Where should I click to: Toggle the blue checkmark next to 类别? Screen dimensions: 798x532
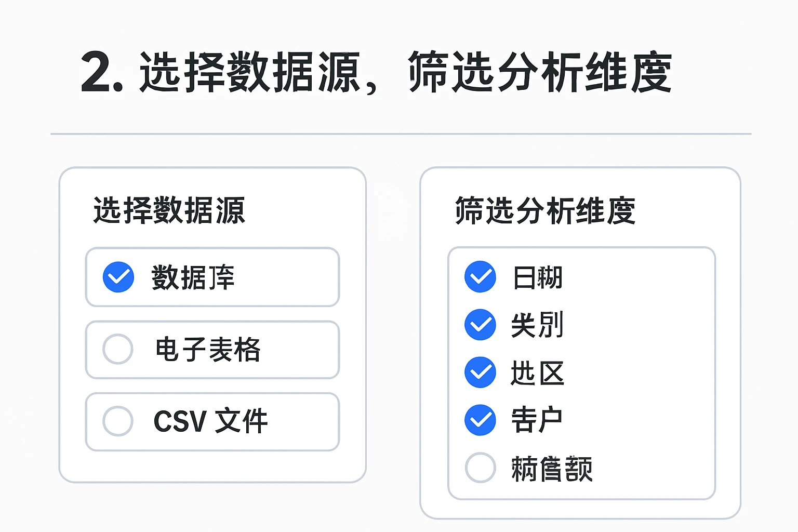pos(480,325)
